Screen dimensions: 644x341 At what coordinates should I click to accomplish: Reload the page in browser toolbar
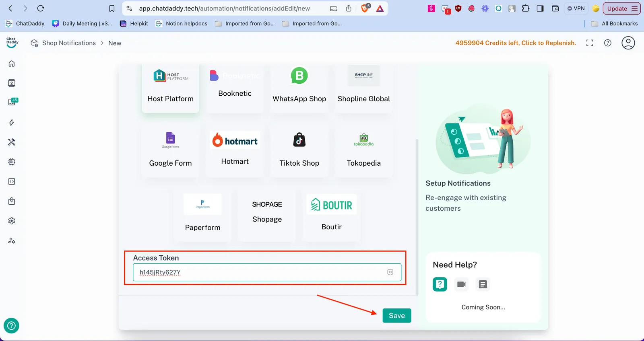pos(41,8)
